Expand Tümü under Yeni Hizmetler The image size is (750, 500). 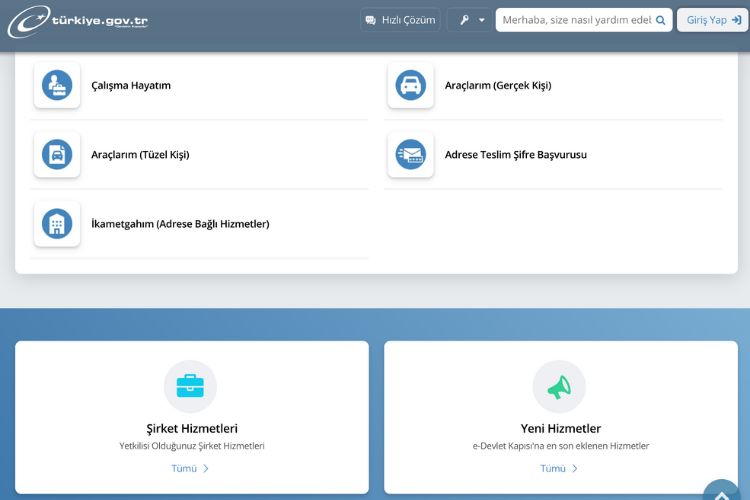(559, 468)
